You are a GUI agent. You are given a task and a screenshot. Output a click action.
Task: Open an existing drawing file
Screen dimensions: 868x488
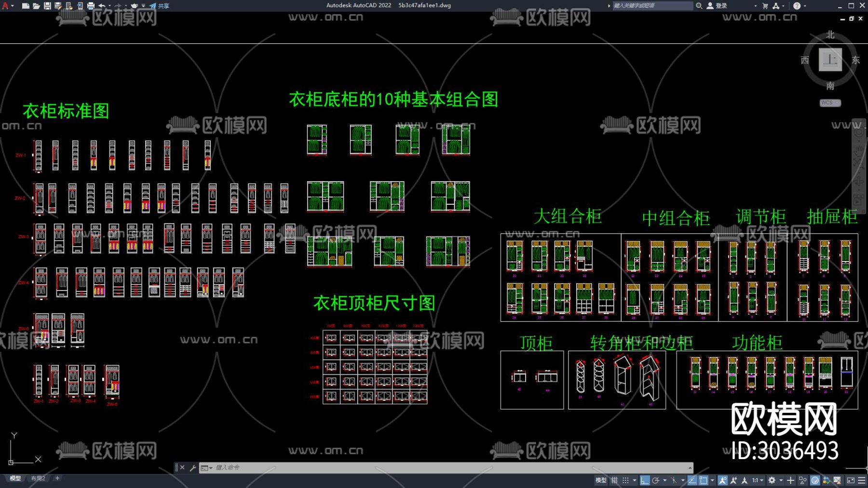pos(37,6)
